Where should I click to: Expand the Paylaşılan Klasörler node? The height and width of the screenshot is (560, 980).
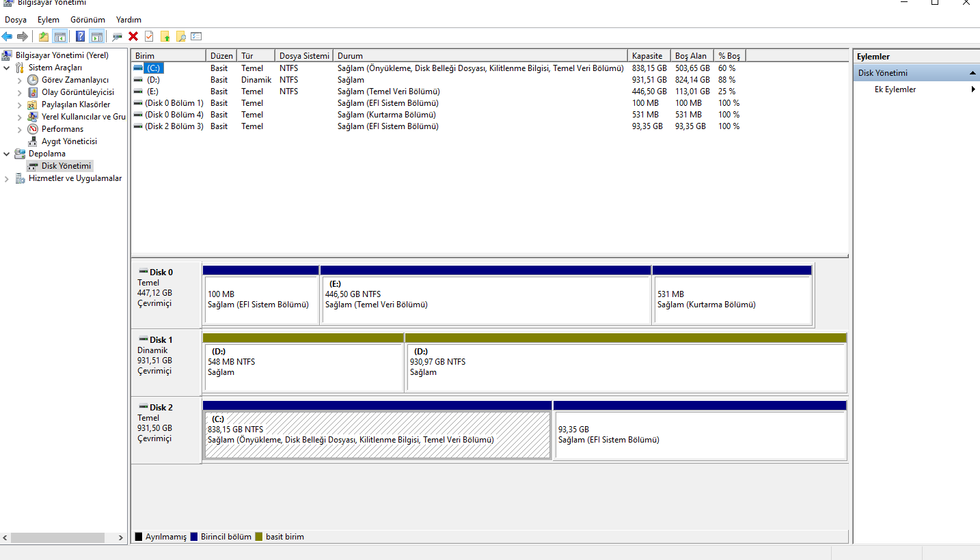click(x=20, y=104)
